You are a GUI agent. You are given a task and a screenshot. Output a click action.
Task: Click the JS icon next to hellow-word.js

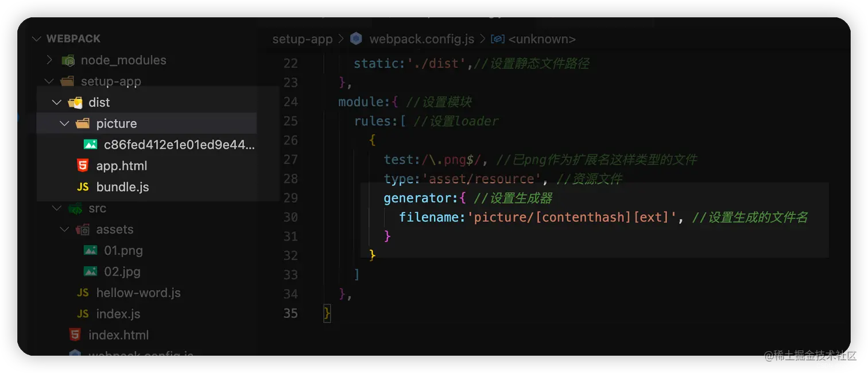pos(83,293)
